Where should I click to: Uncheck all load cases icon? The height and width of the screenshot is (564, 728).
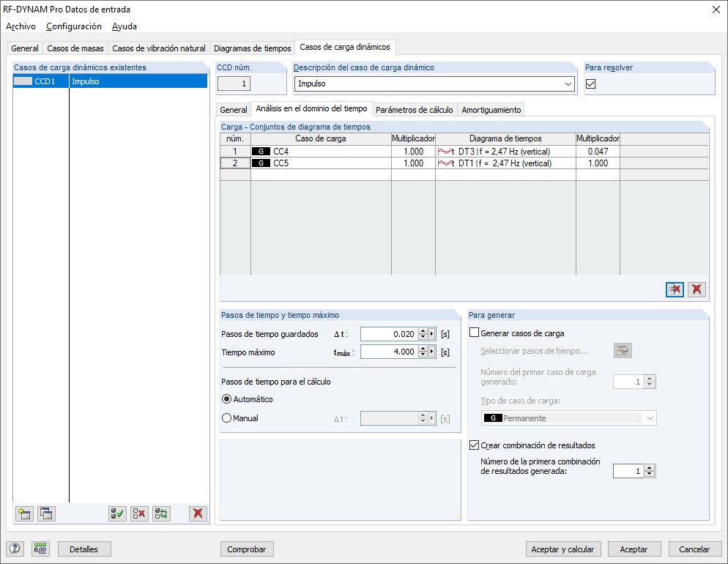click(x=139, y=513)
